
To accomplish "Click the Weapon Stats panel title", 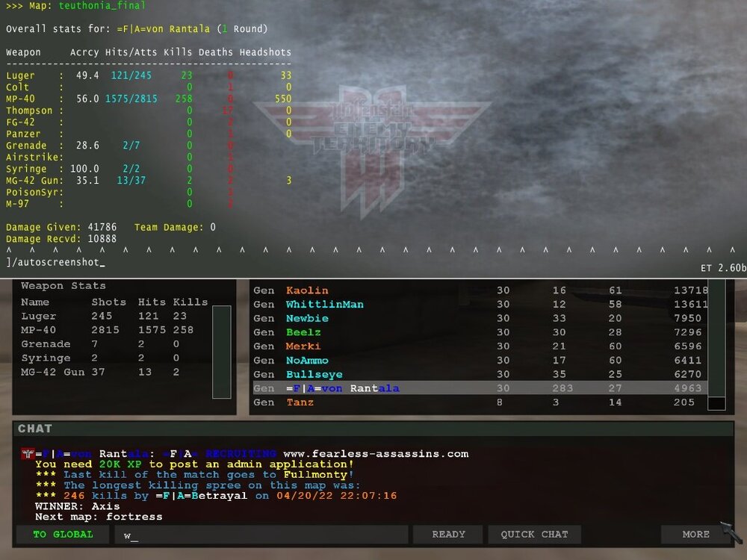I will pos(63,286).
